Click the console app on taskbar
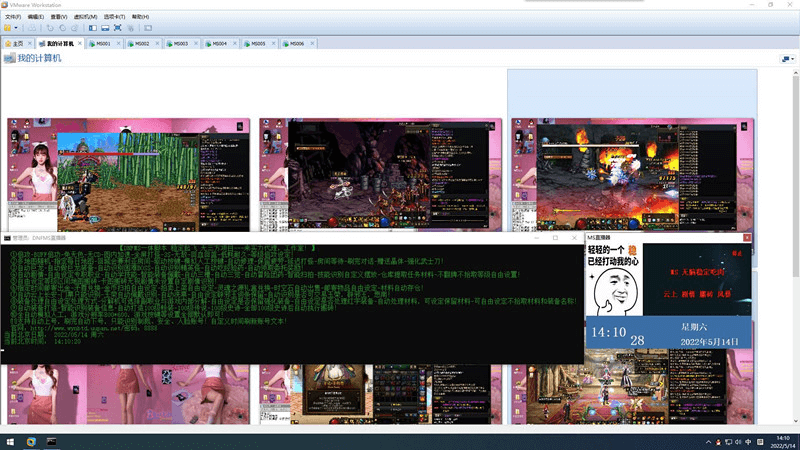The image size is (800, 450). (52, 442)
